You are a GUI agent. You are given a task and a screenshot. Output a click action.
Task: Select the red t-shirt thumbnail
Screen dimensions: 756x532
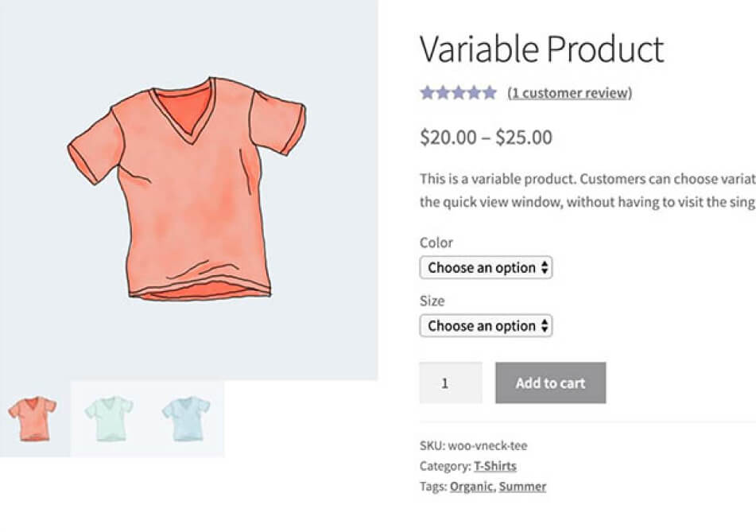coord(33,418)
